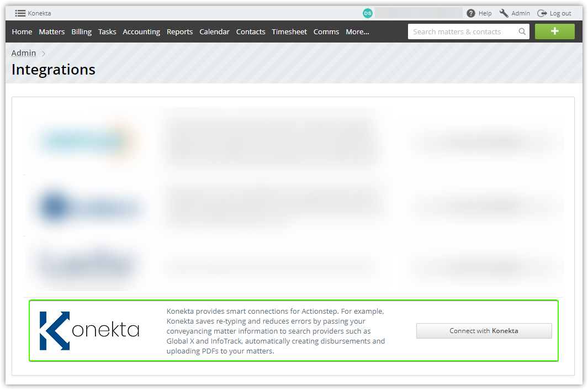Open the Home menu
The image size is (588, 390).
(x=22, y=32)
